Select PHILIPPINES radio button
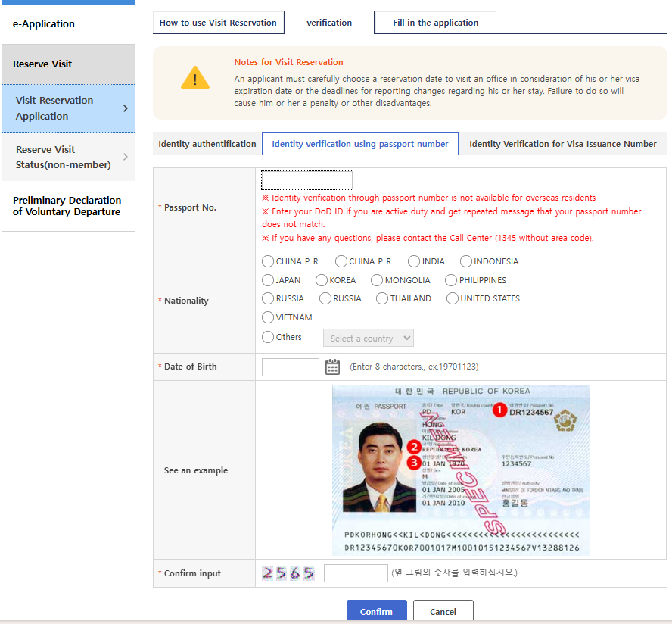672x624 pixels. tap(451, 280)
